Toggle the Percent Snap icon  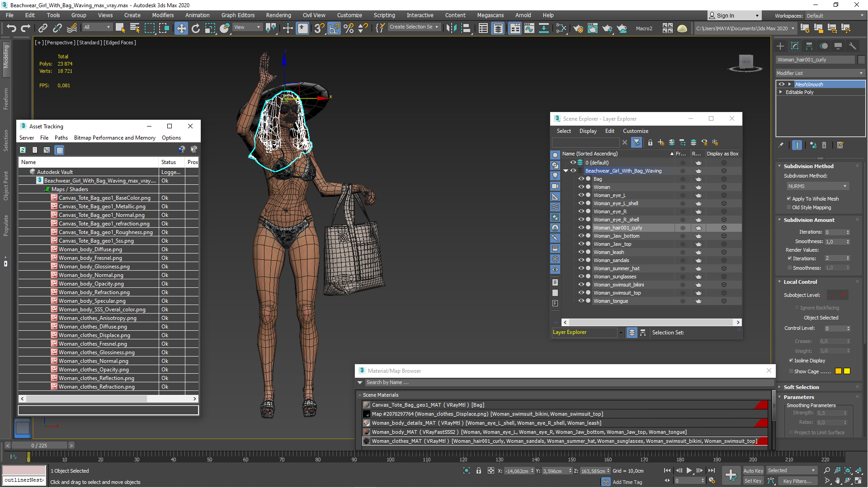point(349,28)
